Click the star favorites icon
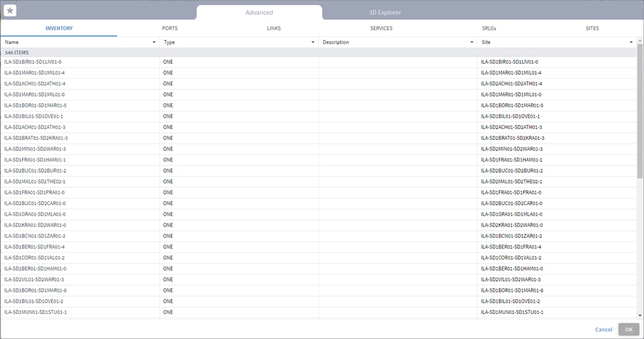This screenshot has height=339, width=644. [x=10, y=11]
